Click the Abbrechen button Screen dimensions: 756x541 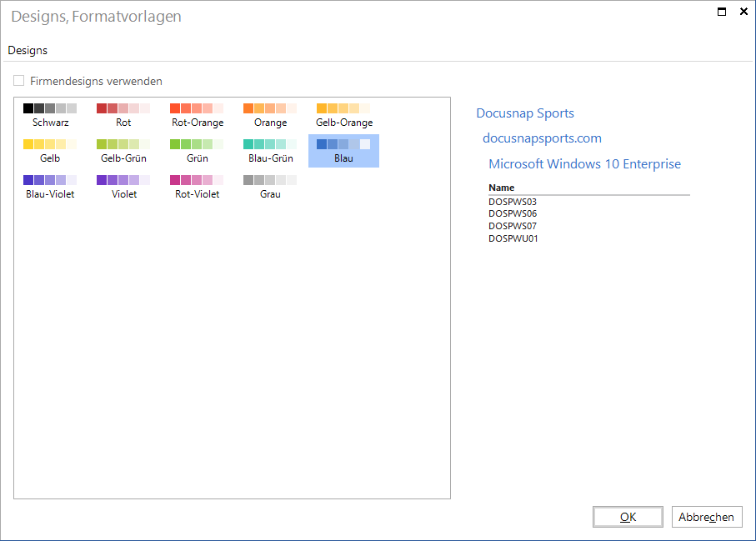[x=706, y=517]
